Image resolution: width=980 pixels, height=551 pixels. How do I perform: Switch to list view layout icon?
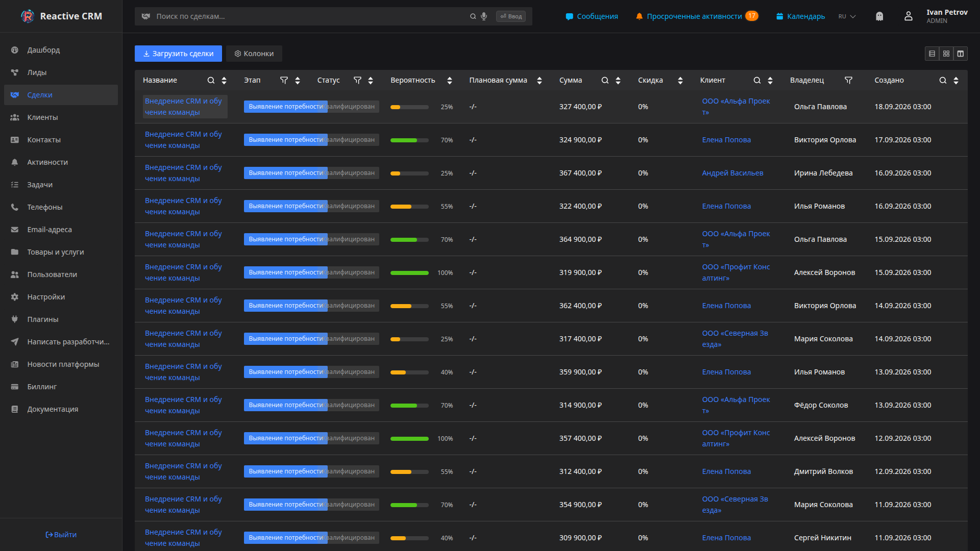point(932,54)
